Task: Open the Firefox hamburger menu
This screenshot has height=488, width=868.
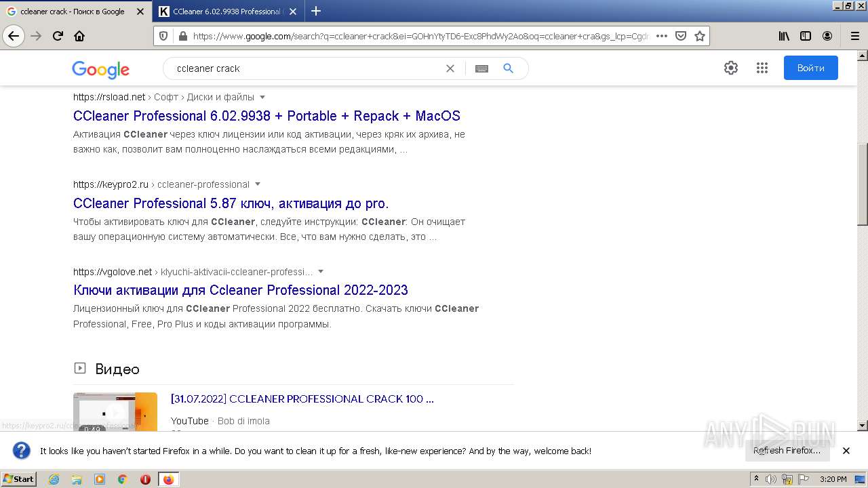Action: (854, 36)
